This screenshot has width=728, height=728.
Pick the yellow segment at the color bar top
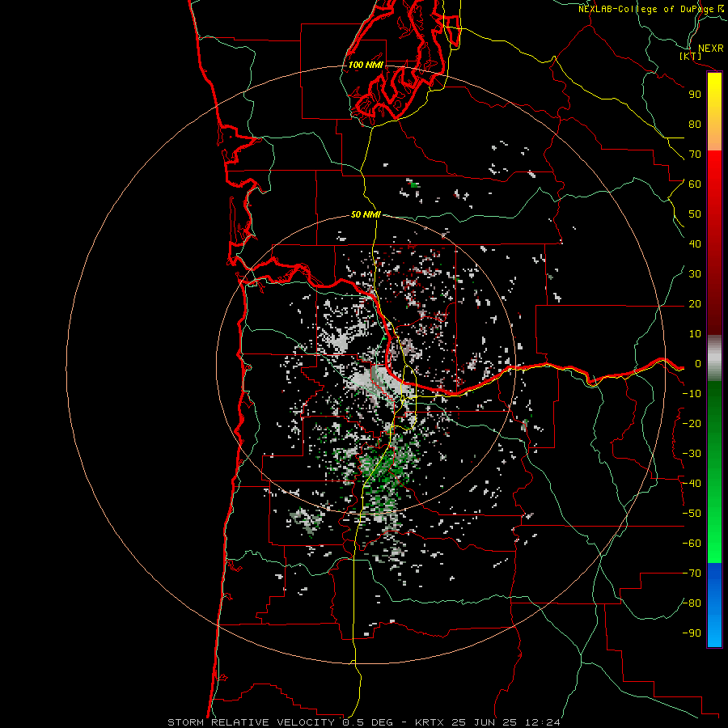click(x=714, y=112)
